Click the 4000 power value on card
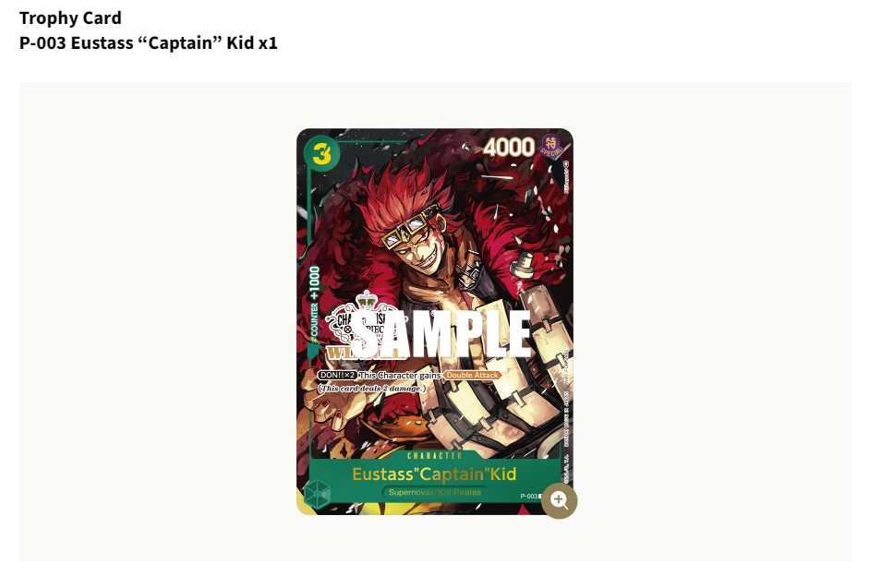869x588 pixels. [x=509, y=148]
